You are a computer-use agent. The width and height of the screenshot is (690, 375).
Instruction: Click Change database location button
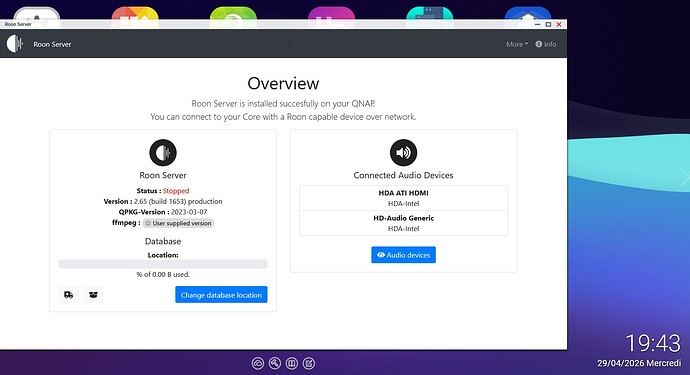click(x=221, y=294)
